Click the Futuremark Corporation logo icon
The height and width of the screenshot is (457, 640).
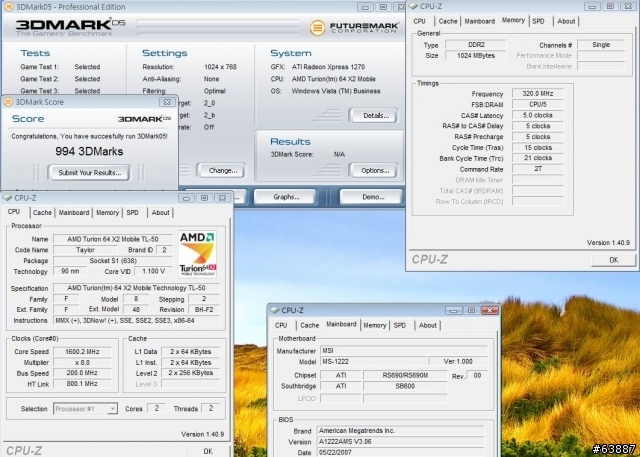click(317, 28)
